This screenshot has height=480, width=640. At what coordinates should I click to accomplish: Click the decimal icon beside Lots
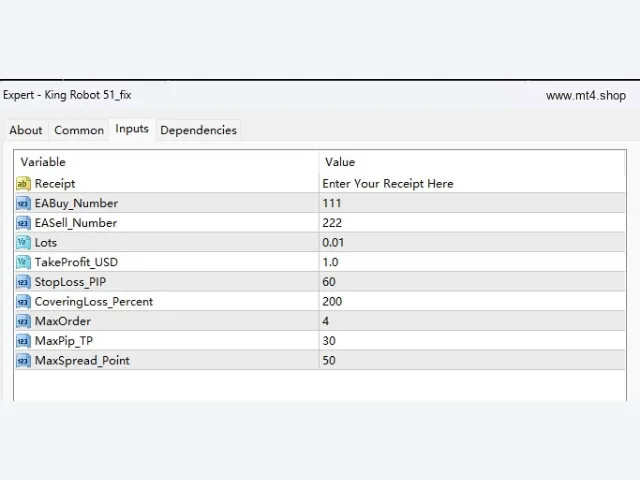[x=23, y=242]
